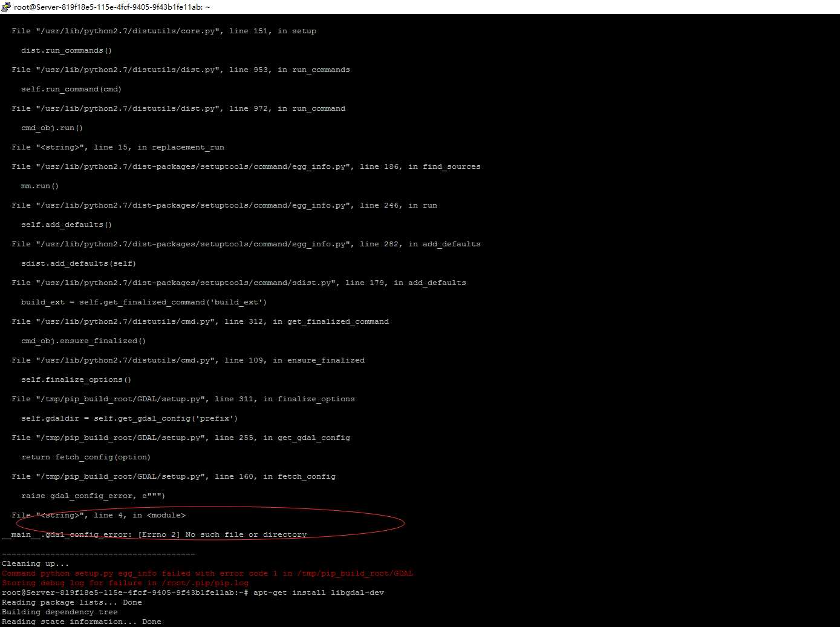Click the line 'line 312, in get_finalized_command'
840x627 pixels.
pyautogui.click(x=200, y=321)
